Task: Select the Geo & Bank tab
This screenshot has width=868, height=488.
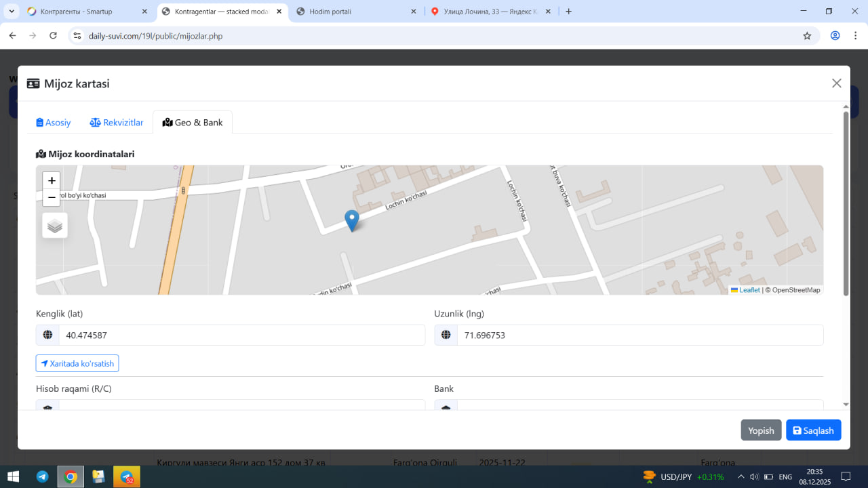Action: 193,123
